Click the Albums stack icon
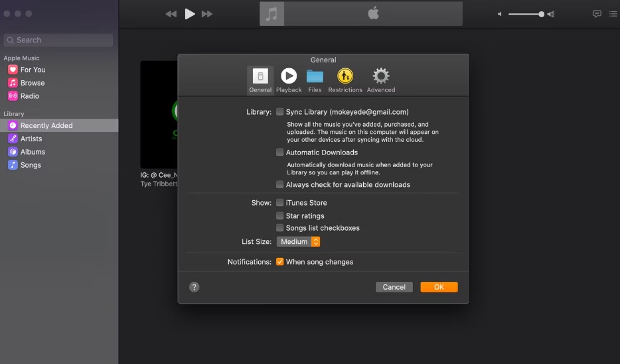This screenshot has height=364, width=620. point(13,152)
